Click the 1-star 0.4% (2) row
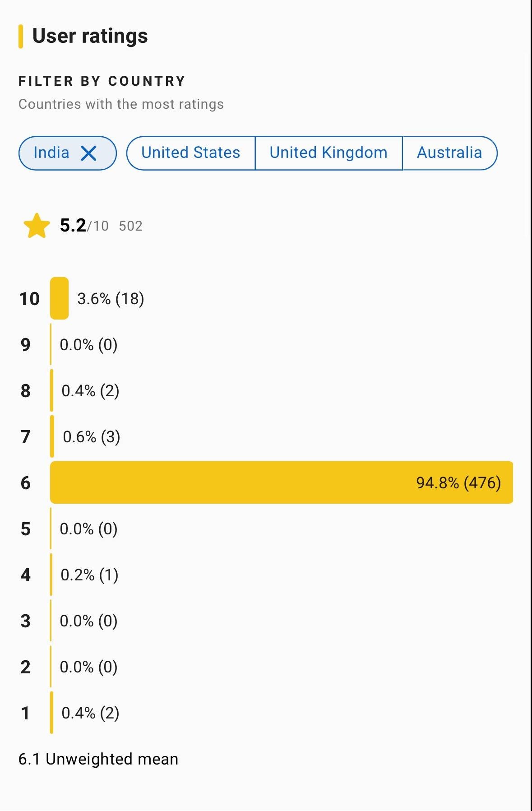The image size is (532, 811). click(90, 713)
